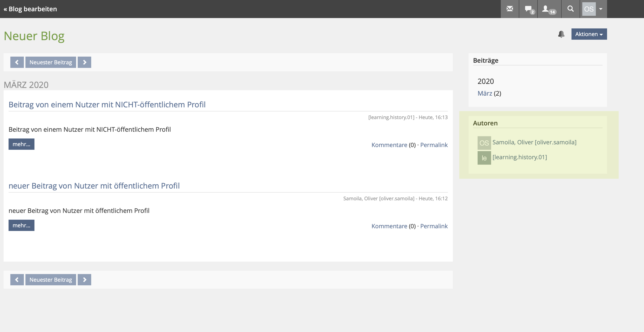Open post title neuer Beitrag von Nutzer
This screenshot has width=644, height=332.
(94, 186)
